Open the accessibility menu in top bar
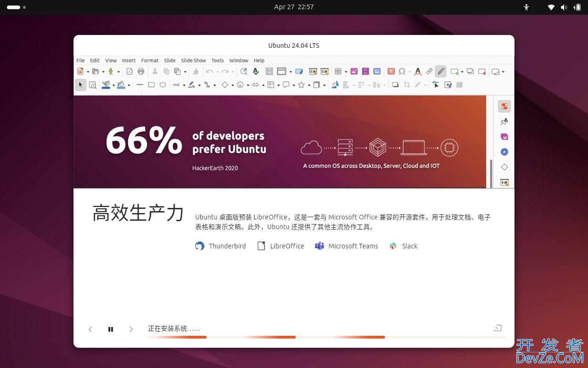 coord(526,7)
